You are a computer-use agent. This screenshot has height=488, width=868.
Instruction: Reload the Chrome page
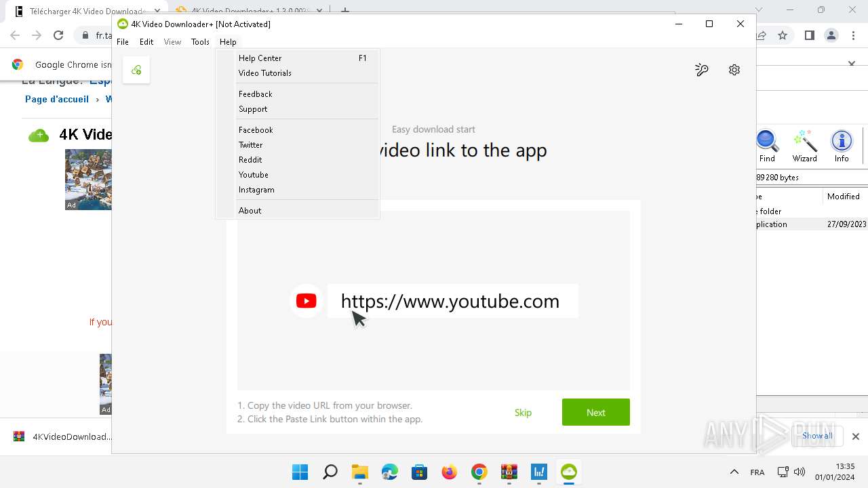(x=58, y=35)
